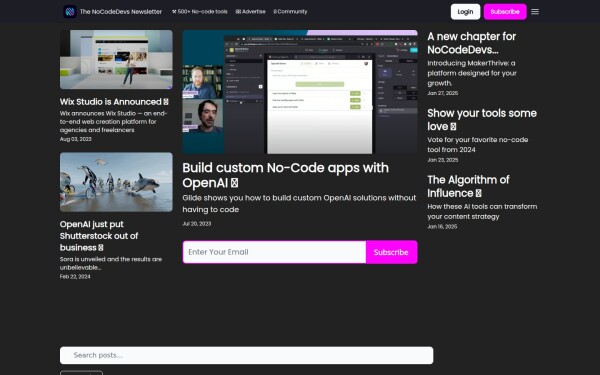Open Build custom No-Code apps with OpenAI headline
Viewport: 600px width, 375px height.
(285, 175)
